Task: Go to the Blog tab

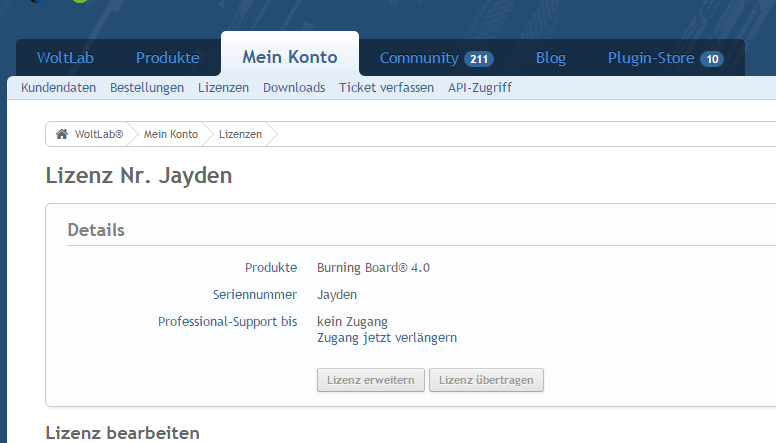Action: 551,58
